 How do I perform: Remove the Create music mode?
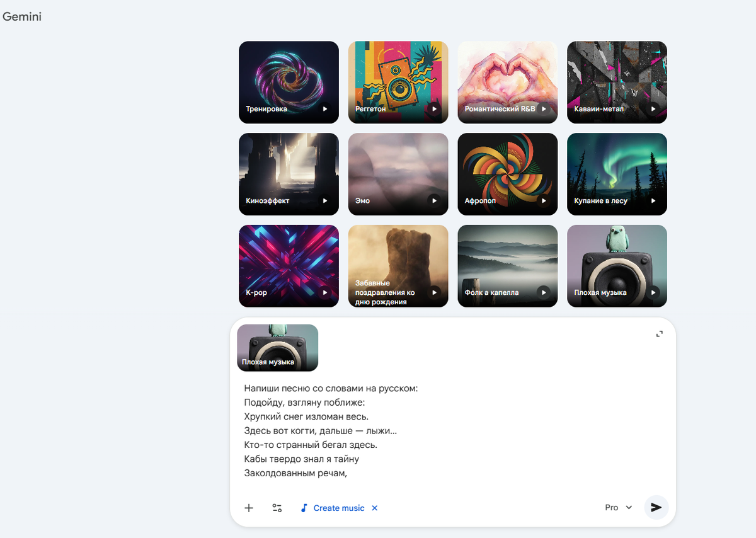coord(374,508)
